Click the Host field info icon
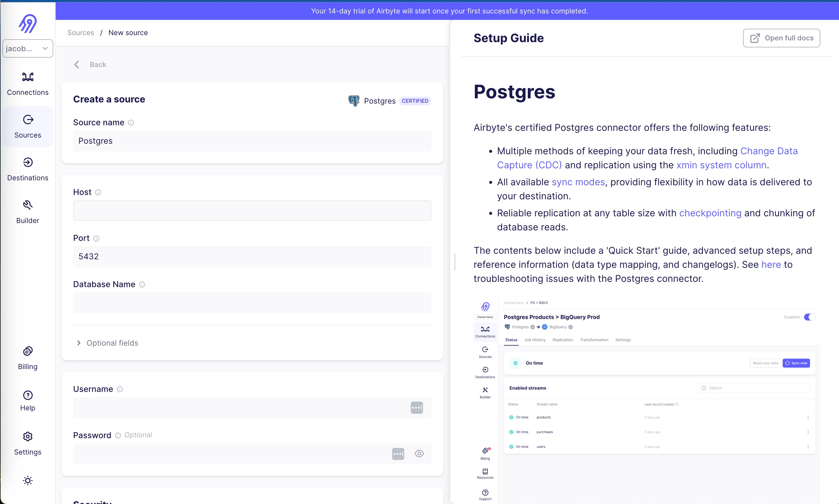The height and width of the screenshot is (504, 839). [x=98, y=192]
